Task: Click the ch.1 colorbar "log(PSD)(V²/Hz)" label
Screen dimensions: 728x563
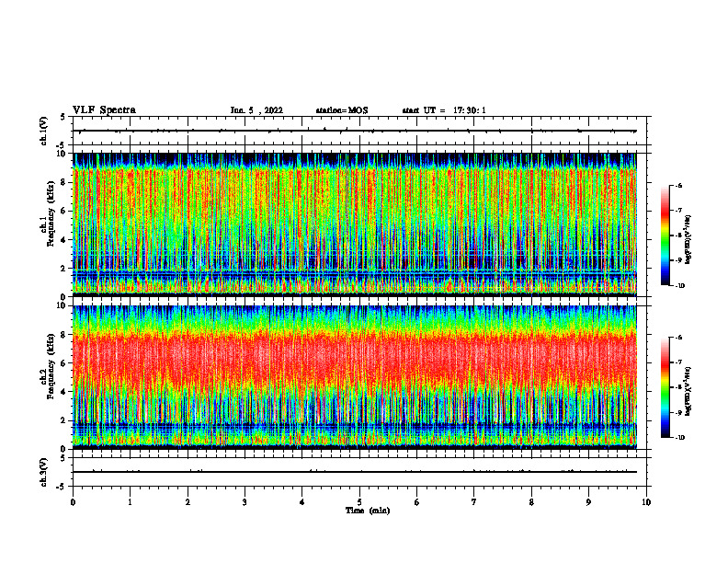Action: tap(688, 240)
